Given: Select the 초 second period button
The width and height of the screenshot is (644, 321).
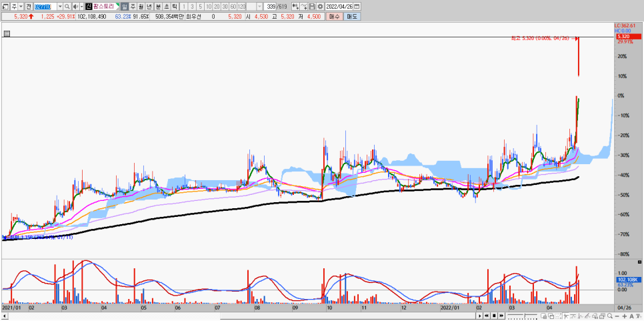Looking at the screenshot, I should point(167,7).
